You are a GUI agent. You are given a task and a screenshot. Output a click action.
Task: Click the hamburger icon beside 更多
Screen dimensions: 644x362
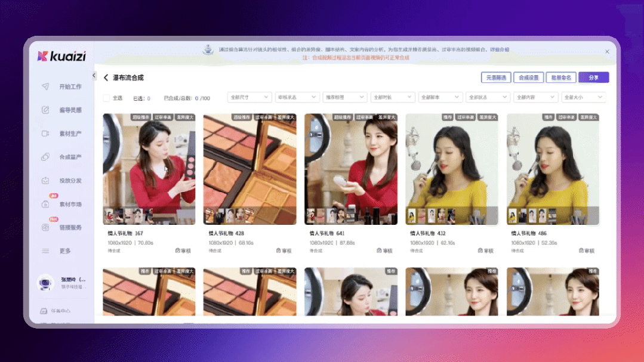click(x=45, y=250)
